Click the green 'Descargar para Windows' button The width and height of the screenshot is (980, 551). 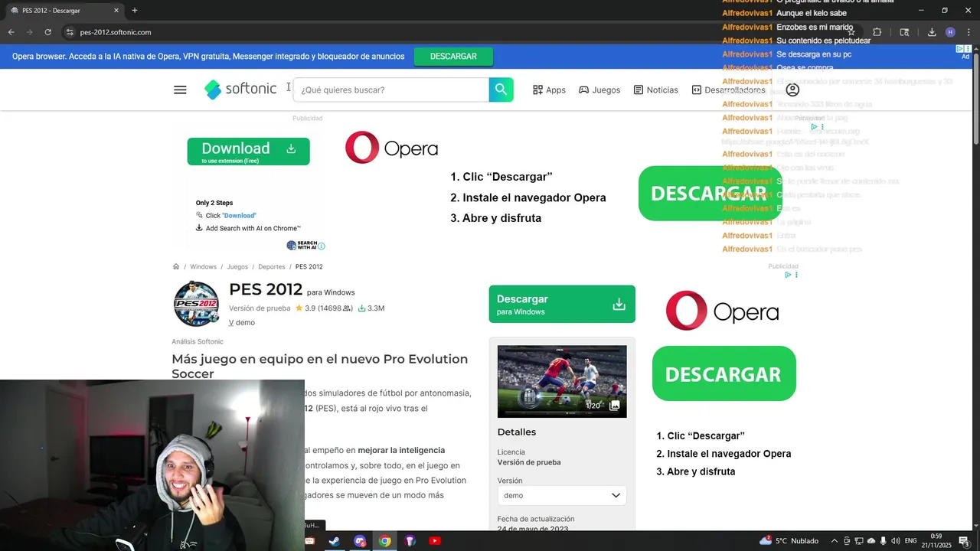pos(562,304)
